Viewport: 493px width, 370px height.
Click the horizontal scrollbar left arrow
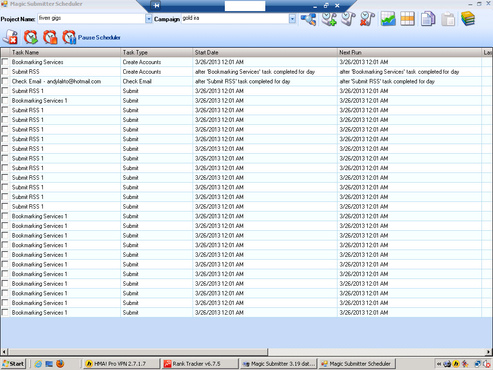[4, 352]
